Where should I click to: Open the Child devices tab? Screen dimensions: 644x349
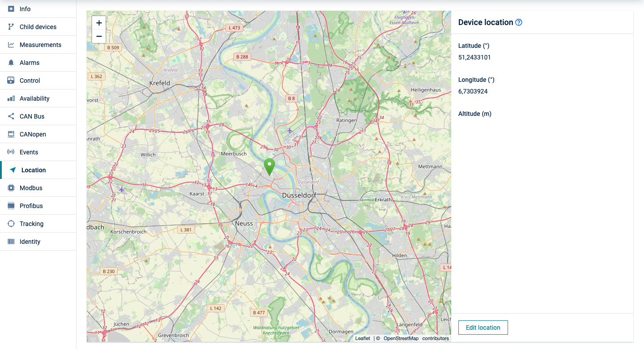point(38,27)
